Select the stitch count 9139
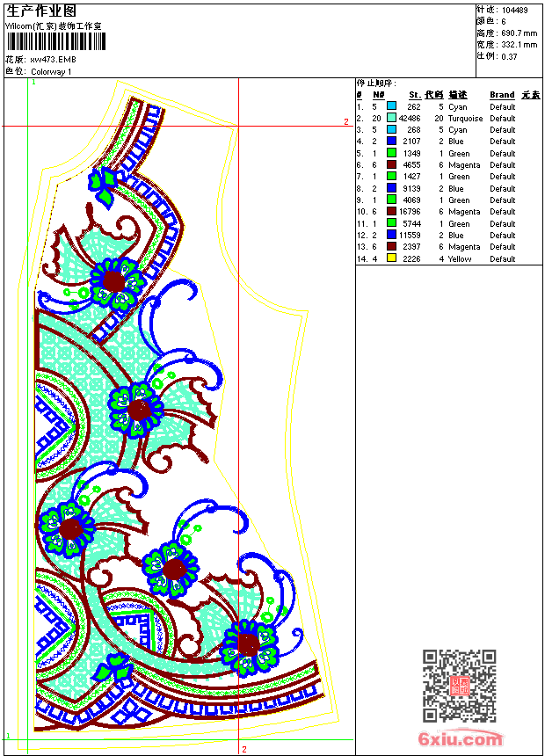The image size is (545, 756). coord(411,188)
